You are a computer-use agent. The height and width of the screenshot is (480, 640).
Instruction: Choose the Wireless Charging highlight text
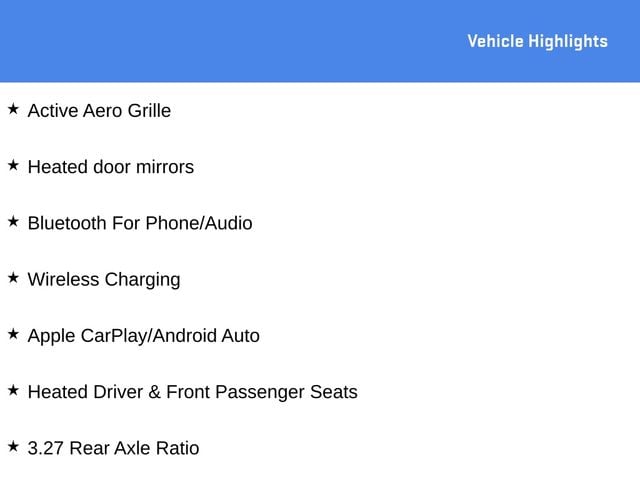tap(104, 279)
